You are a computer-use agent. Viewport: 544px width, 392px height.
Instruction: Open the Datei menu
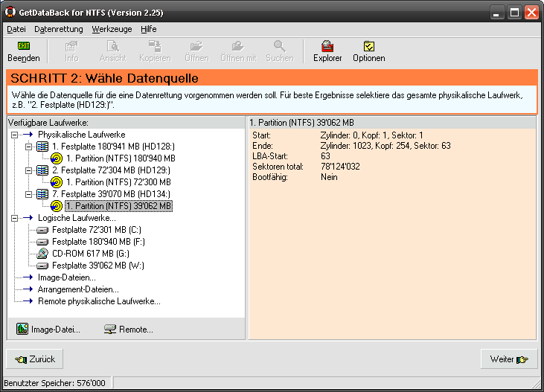pos(16,29)
